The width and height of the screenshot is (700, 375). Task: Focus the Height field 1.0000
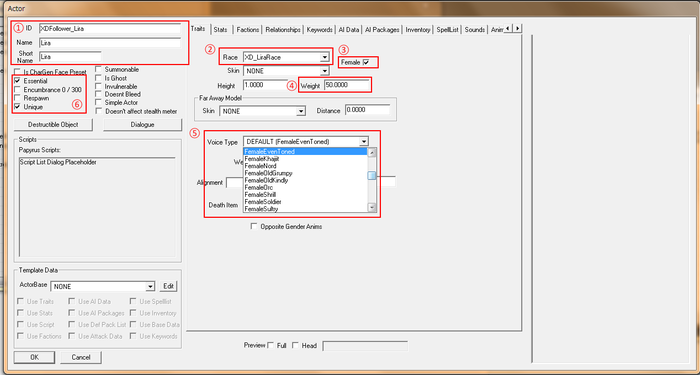[266, 85]
